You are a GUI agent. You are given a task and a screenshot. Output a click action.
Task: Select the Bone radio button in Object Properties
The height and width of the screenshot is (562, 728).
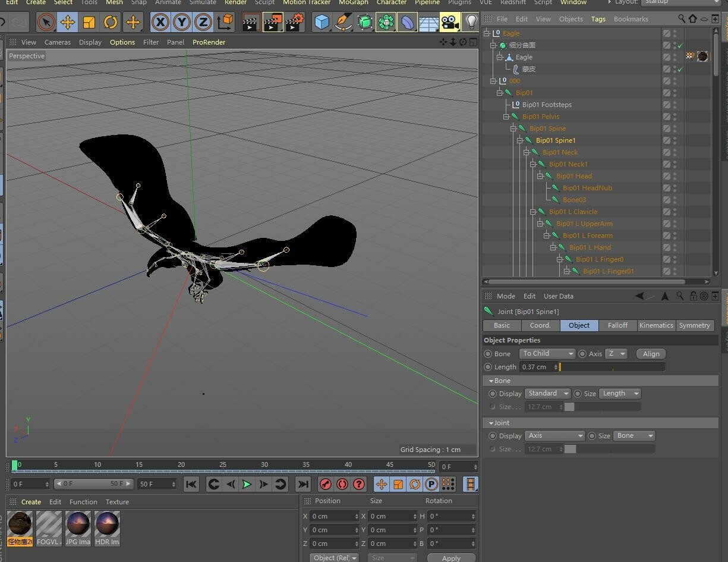pos(489,354)
